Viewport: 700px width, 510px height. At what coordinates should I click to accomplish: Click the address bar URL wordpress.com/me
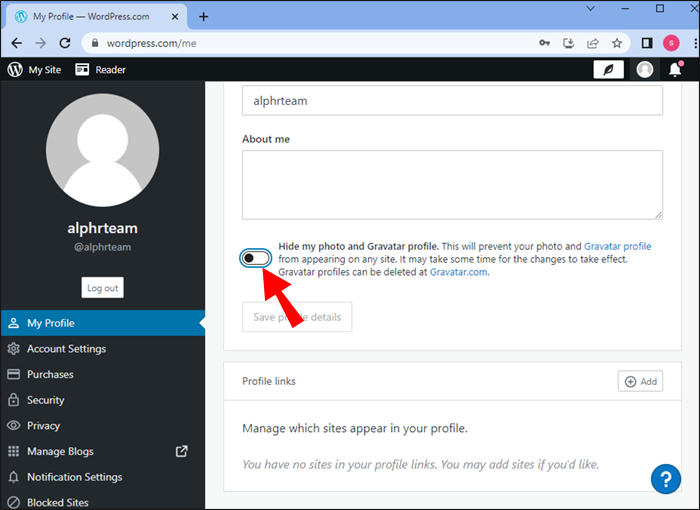coord(151,43)
